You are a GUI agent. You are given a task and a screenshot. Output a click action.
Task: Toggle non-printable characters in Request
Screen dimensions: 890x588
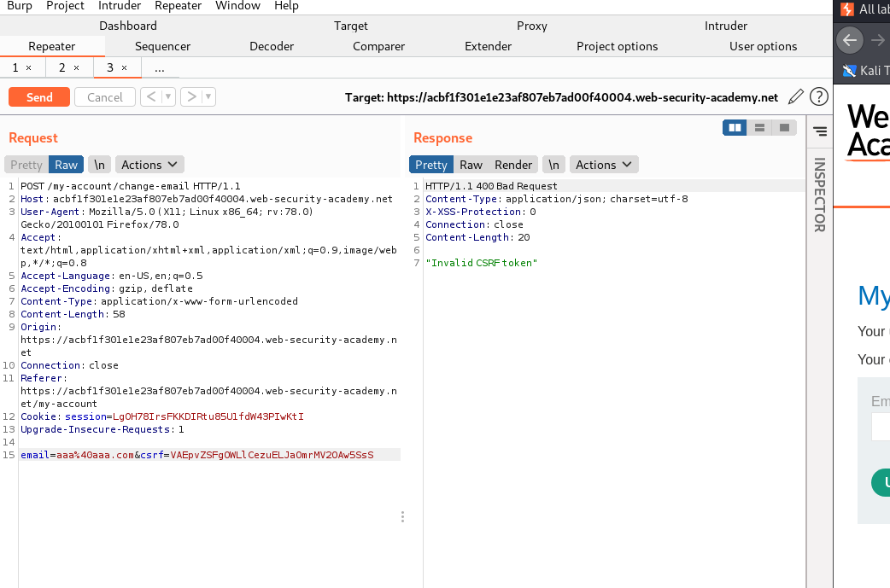[99, 165]
